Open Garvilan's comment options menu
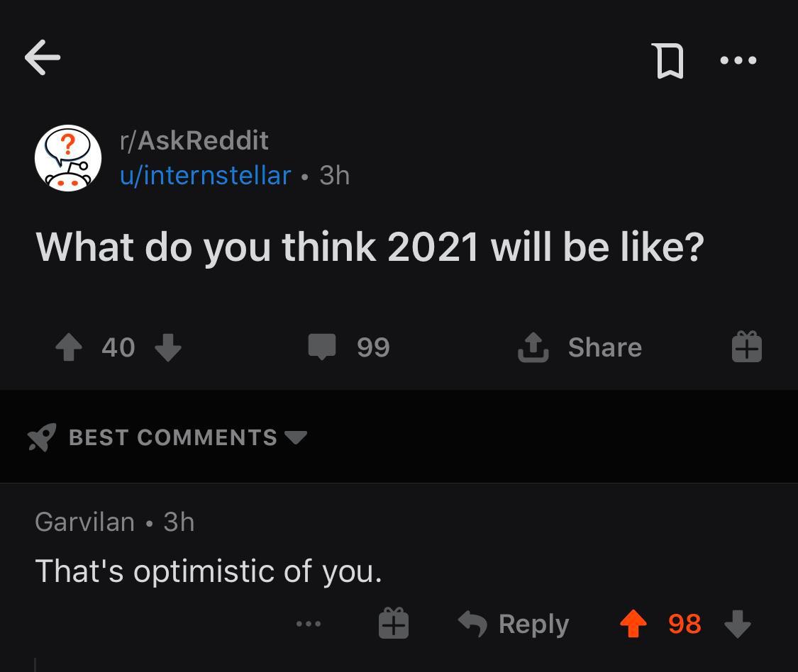 click(309, 624)
